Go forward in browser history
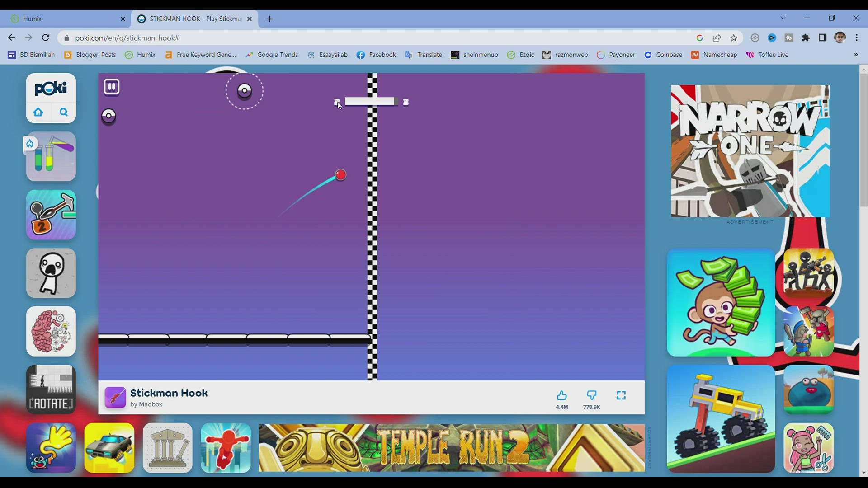 [x=28, y=38]
